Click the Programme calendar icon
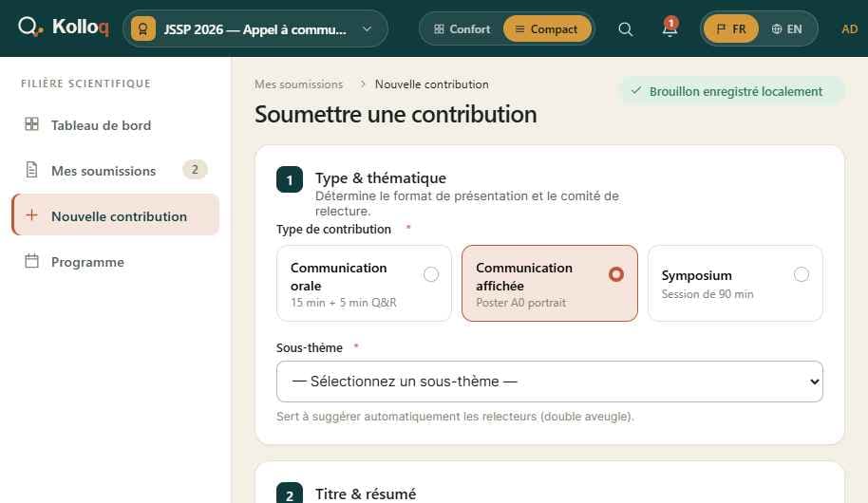The image size is (868, 503). (x=31, y=261)
